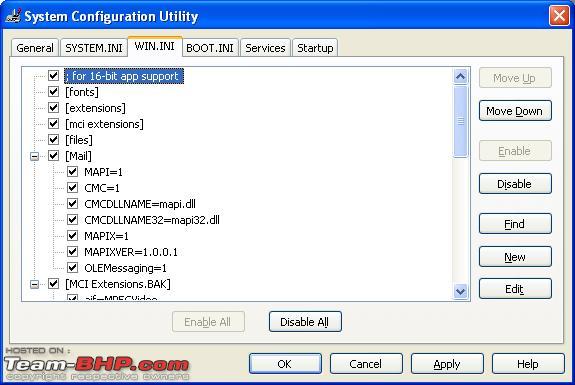Click the scrollbar up arrow
575x385 pixels.
point(460,76)
